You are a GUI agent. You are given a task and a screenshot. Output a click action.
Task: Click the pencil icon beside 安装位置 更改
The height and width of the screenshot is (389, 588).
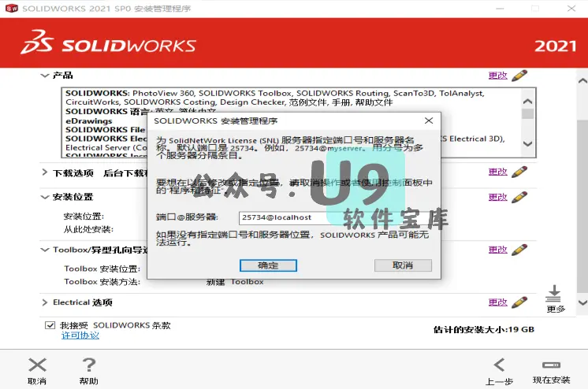coord(519,197)
